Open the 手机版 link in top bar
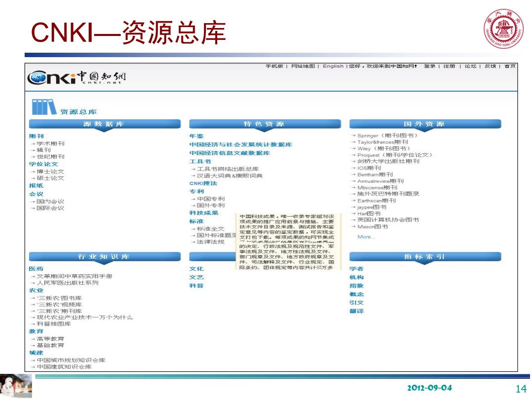This screenshot has width=532, height=399. 274,66
